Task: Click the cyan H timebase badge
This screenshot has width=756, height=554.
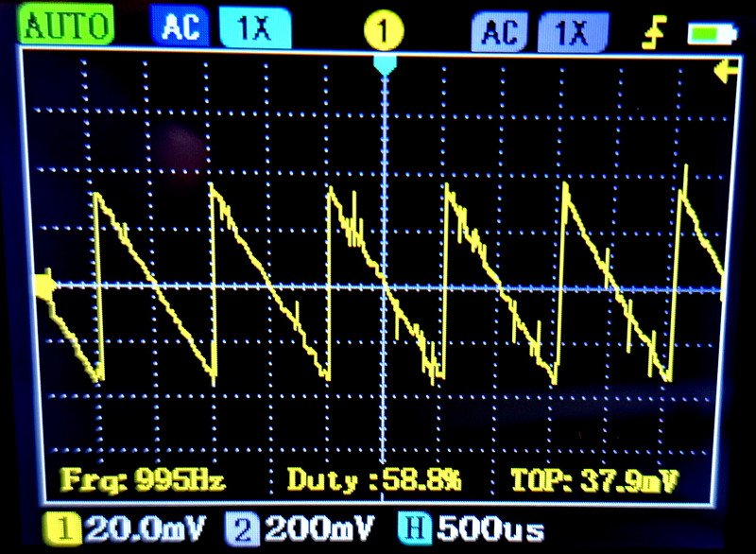Action: click(x=410, y=527)
